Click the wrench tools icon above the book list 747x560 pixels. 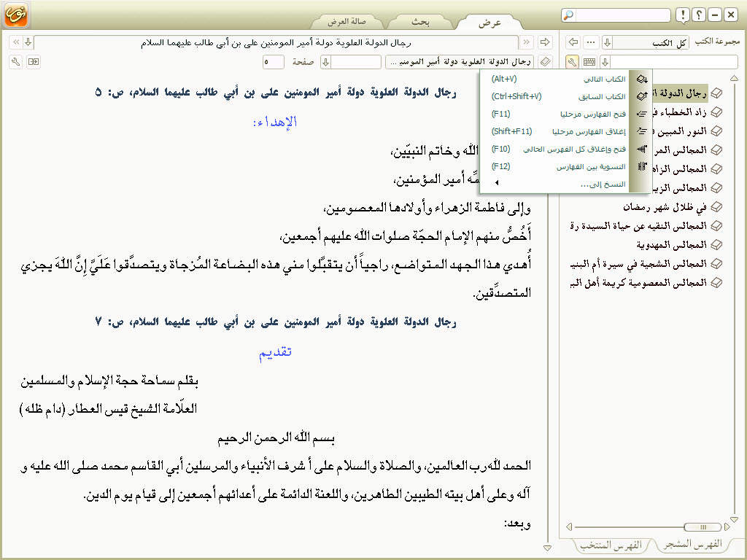(573, 63)
